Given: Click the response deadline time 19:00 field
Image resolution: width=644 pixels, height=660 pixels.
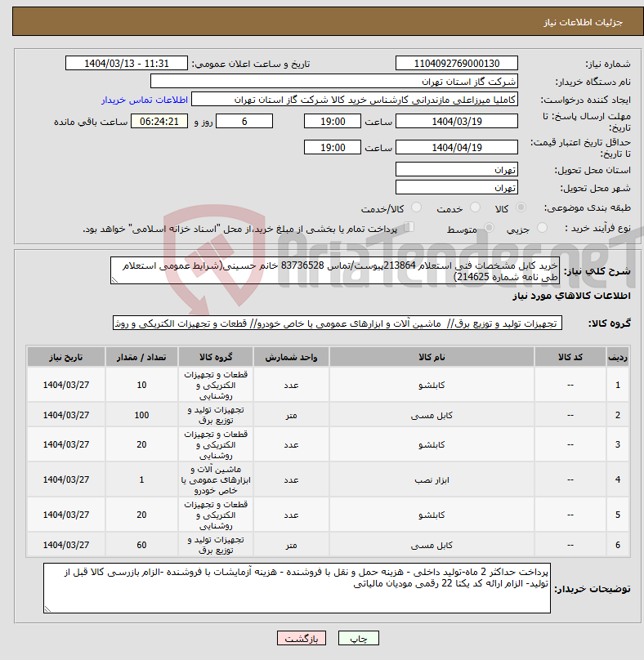Looking at the screenshot, I should pyautogui.click(x=333, y=122).
